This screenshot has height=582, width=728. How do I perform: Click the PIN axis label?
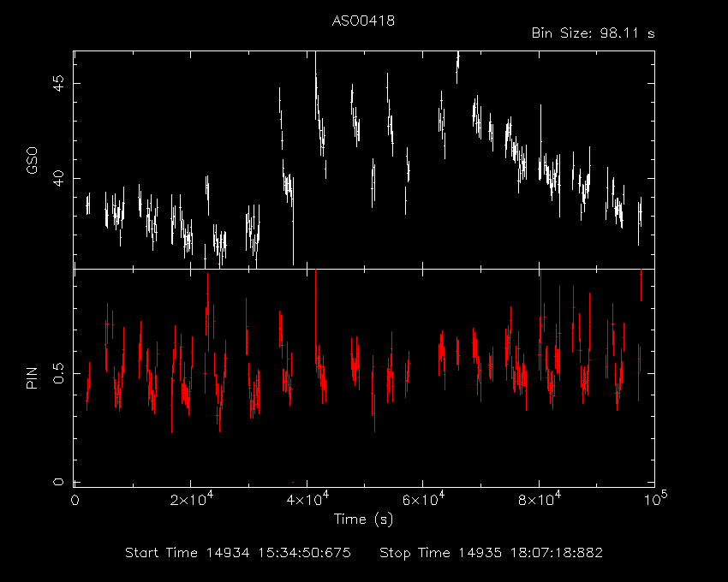pos(32,377)
